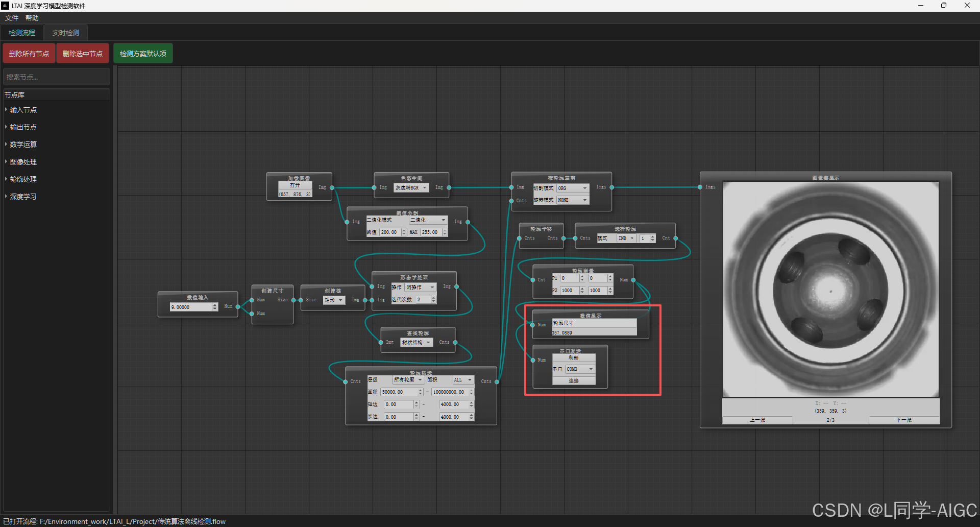Viewport: 980px width, 527px height.
Task: Switch to the 实时检测 tab
Action: click(x=66, y=33)
